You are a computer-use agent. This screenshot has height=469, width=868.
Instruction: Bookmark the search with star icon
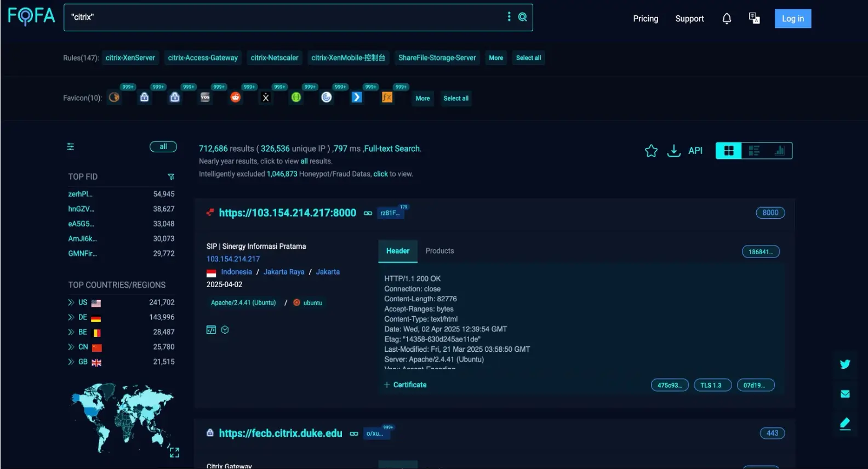pyautogui.click(x=651, y=151)
